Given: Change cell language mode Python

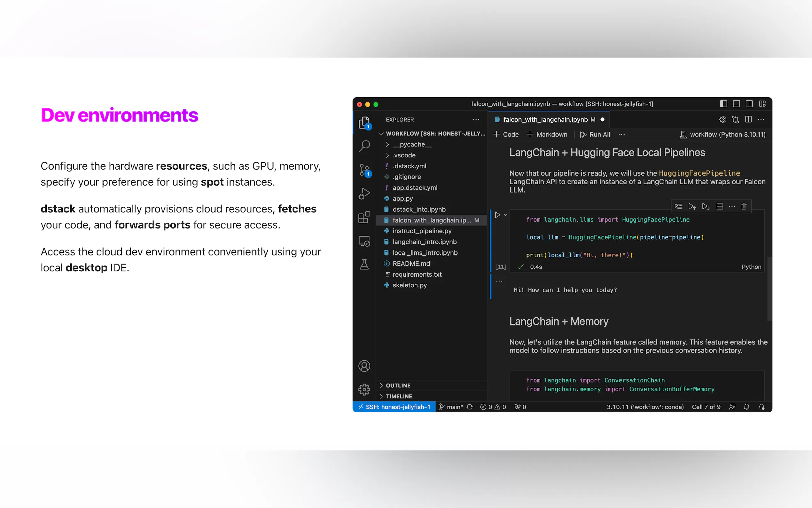Looking at the screenshot, I should 751,267.
